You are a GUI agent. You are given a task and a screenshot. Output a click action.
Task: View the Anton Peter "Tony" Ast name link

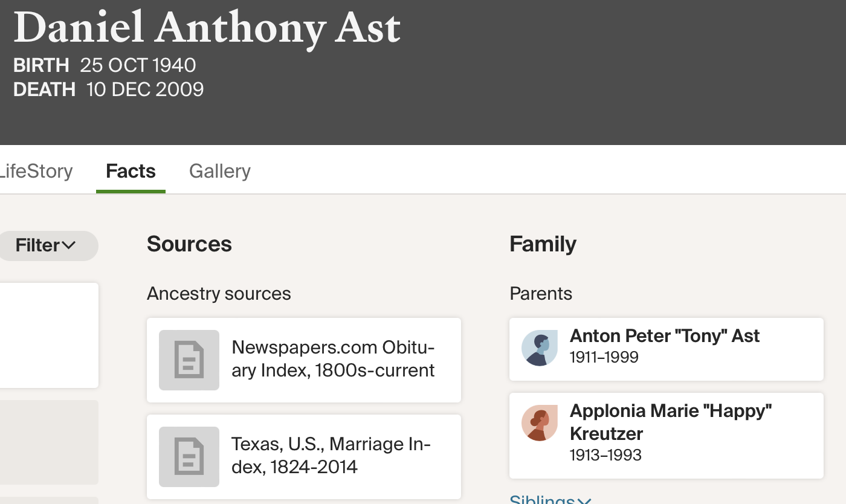[665, 336]
